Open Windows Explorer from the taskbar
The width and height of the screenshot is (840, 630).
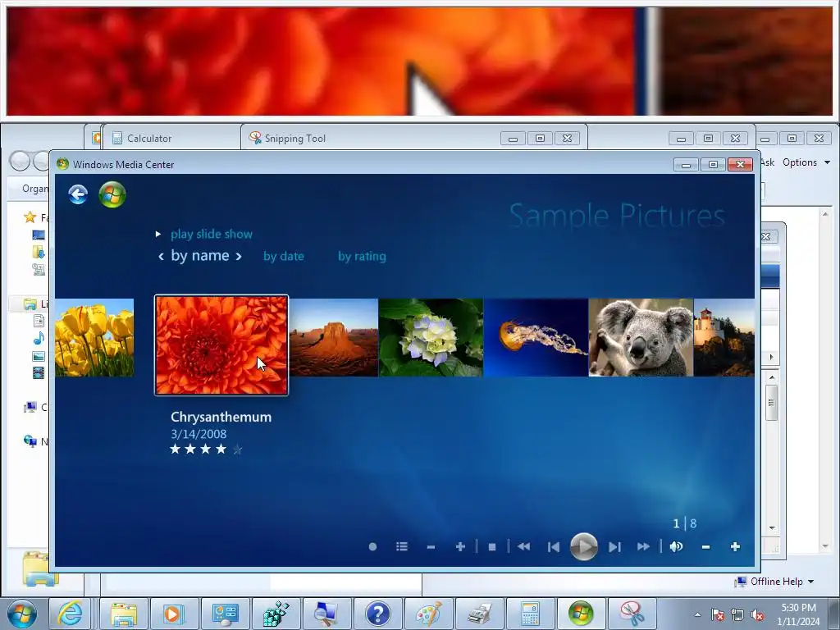click(x=124, y=614)
